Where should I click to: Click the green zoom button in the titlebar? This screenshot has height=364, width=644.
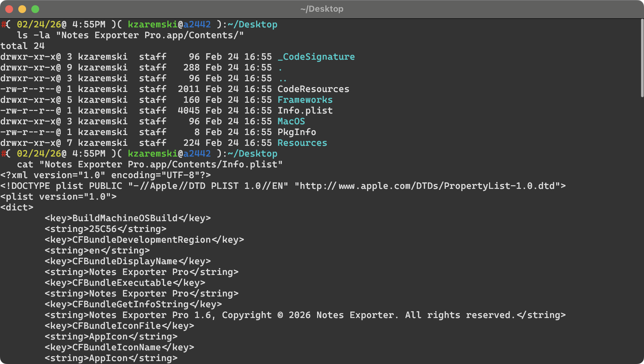point(35,9)
